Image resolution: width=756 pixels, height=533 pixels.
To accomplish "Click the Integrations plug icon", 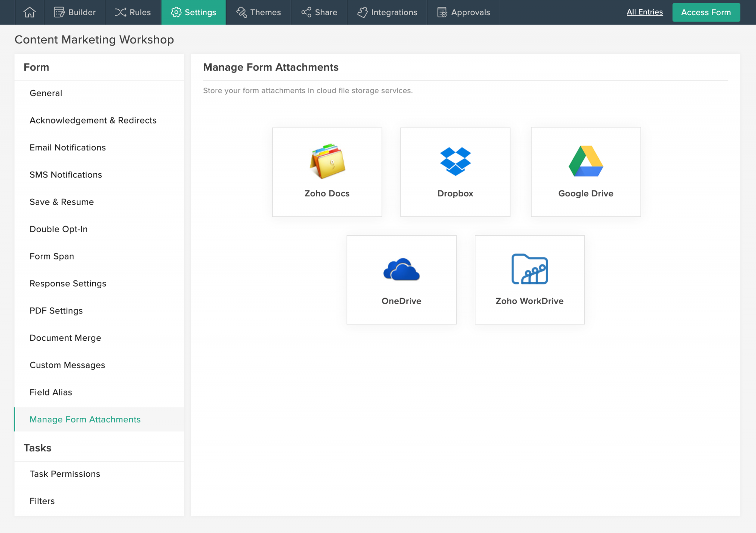I will 363,12.
